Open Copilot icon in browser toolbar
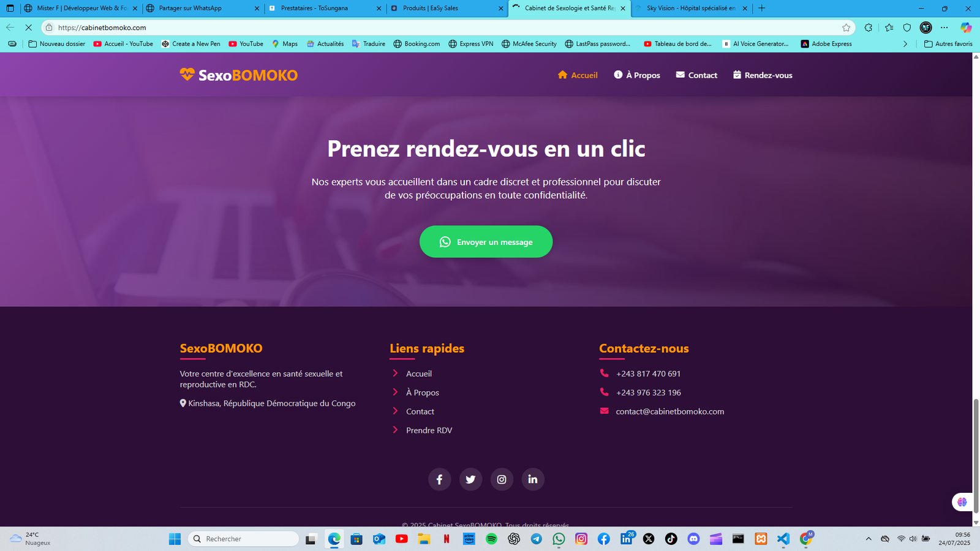 966,28
